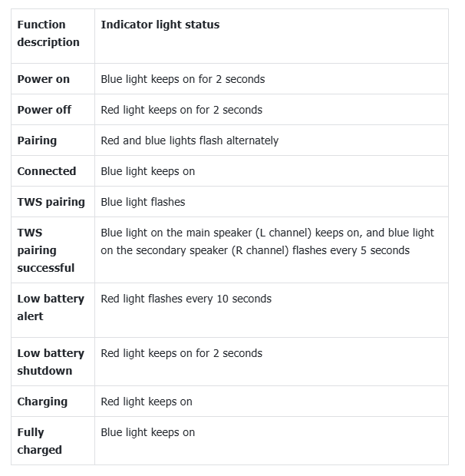Select the 'Connected' row label

(x=47, y=171)
